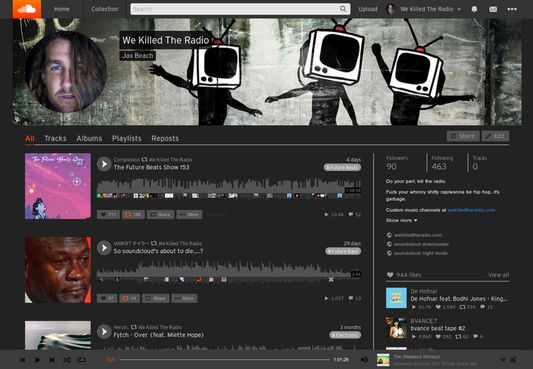Toggle shuffle in the player bar
Image resolution: width=533 pixels, height=369 pixels.
[67, 359]
